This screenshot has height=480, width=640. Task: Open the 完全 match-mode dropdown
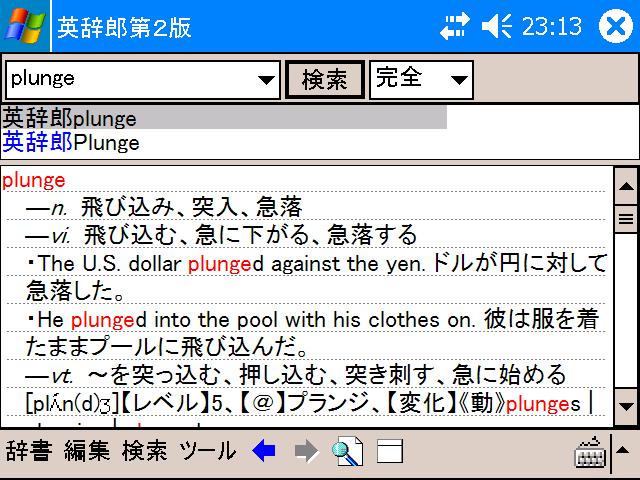click(x=421, y=80)
